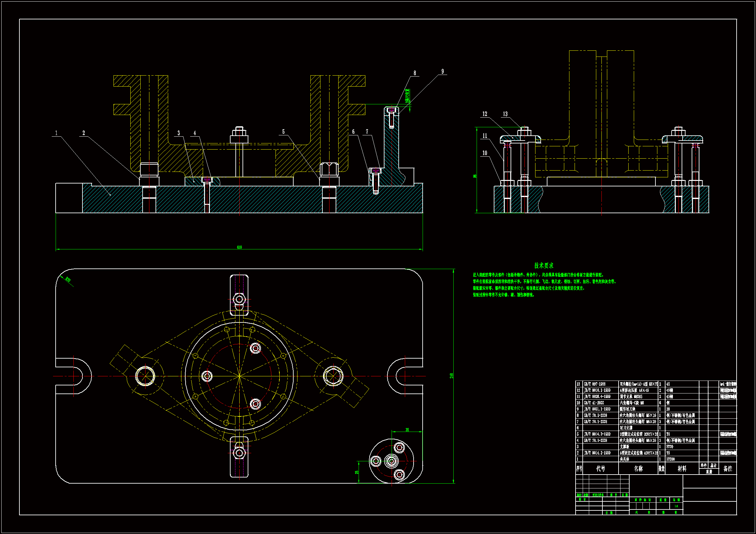This screenshot has width=756, height=534.
Task: Select the 代号 column header cell
Action: coord(600,468)
